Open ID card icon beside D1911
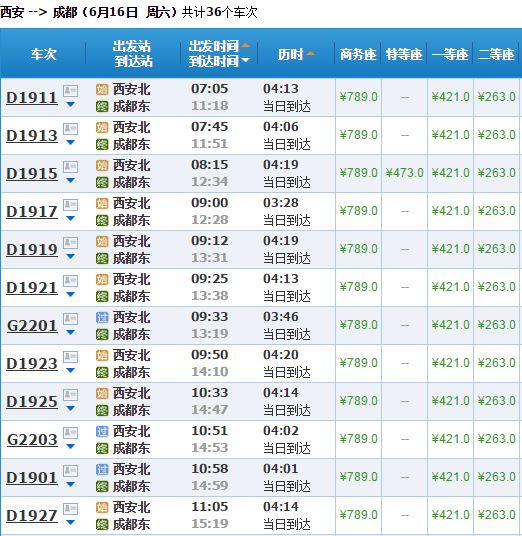 pyautogui.click(x=70, y=91)
